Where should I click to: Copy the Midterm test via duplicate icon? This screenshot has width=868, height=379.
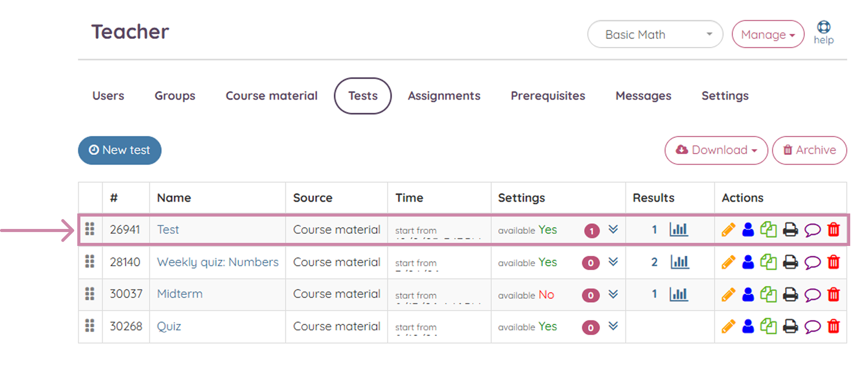point(768,294)
